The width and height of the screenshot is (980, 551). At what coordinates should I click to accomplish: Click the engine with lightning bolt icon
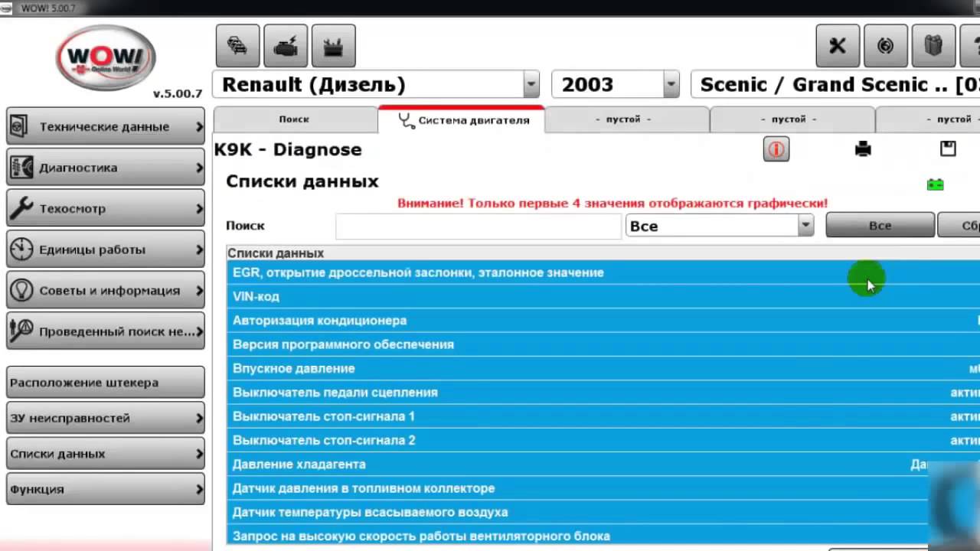click(x=286, y=46)
